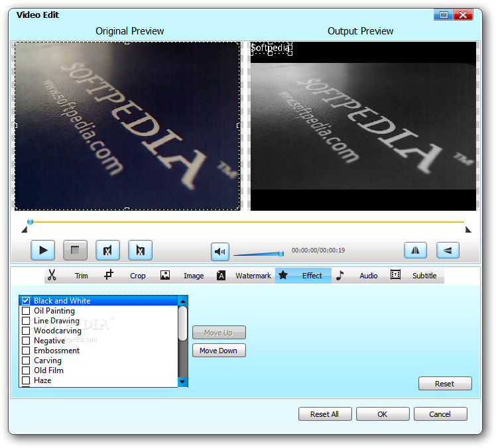This screenshot has width=496, height=448.
Task: Reset the effect settings
Action: (445, 384)
